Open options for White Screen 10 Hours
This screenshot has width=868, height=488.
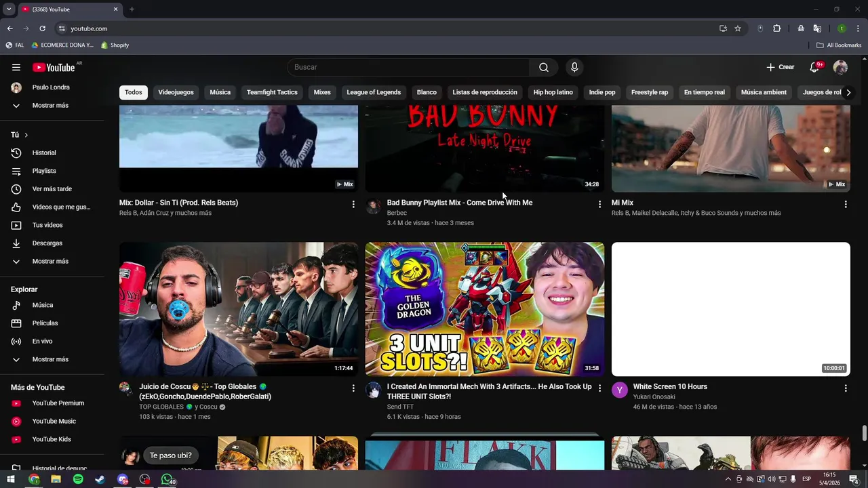tap(846, 388)
